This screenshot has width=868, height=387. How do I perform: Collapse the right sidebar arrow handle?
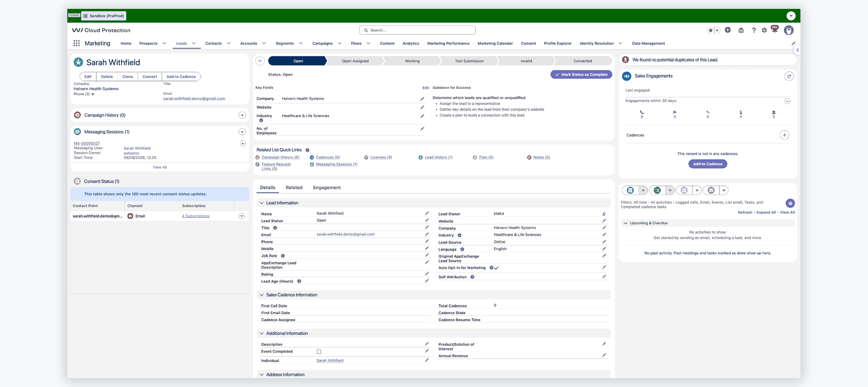(797, 50)
